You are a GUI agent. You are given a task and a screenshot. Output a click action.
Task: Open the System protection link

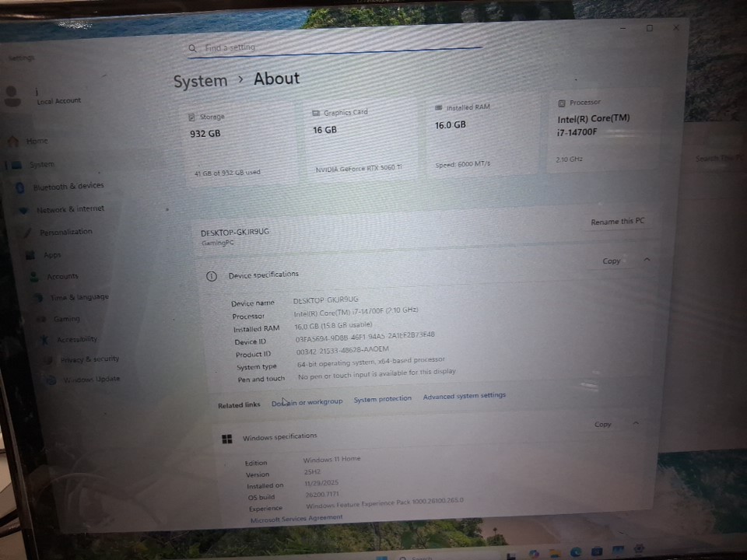382,399
